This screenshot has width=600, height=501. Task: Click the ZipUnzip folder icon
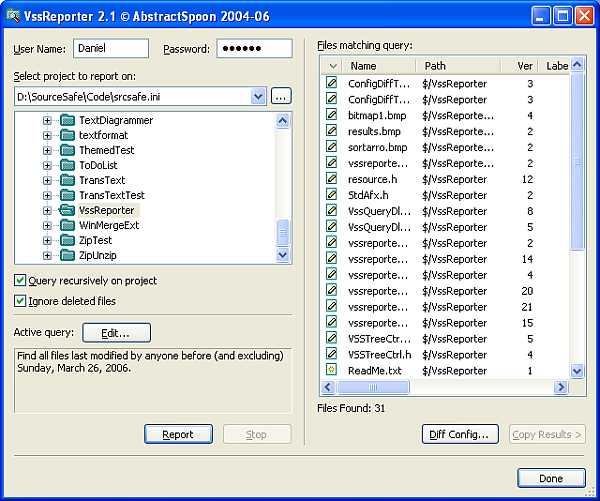click(x=67, y=255)
